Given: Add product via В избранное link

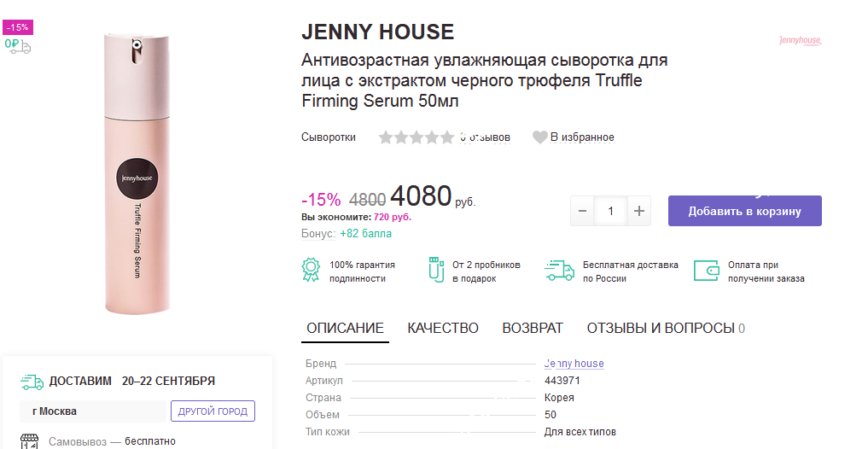Looking at the screenshot, I should pos(582,137).
